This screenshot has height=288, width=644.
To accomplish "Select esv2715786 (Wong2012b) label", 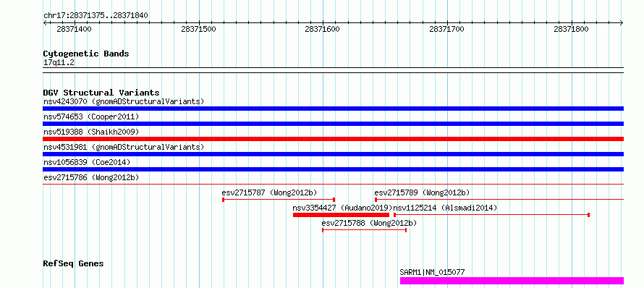I will click(x=91, y=177).
